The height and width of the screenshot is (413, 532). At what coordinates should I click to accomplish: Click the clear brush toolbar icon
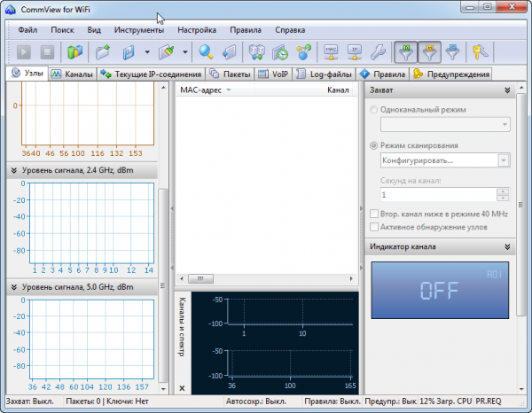(167, 52)
